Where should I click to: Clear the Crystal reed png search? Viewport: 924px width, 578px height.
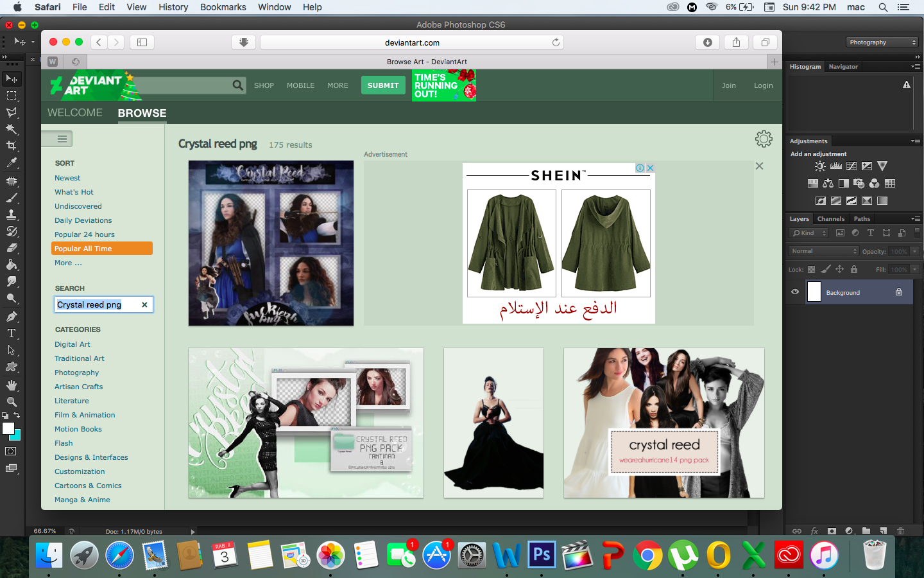click(144, 304)
